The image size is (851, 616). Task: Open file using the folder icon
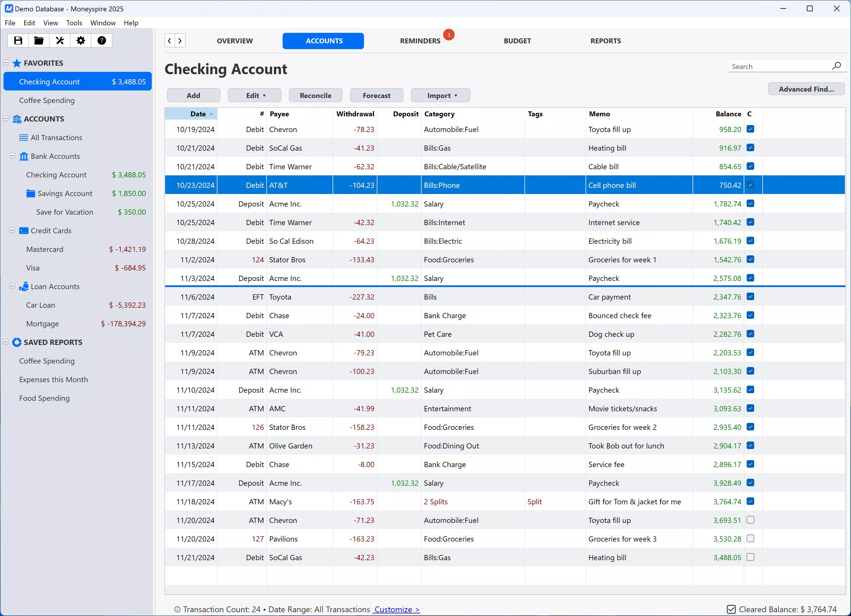coord(39,40)
